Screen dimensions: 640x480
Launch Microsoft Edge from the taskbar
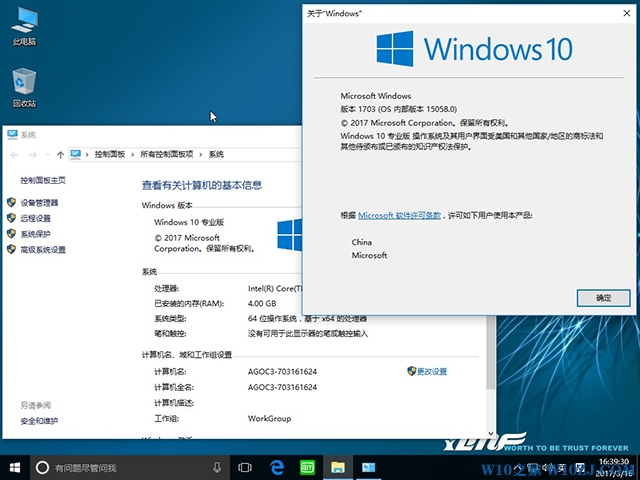277,467
